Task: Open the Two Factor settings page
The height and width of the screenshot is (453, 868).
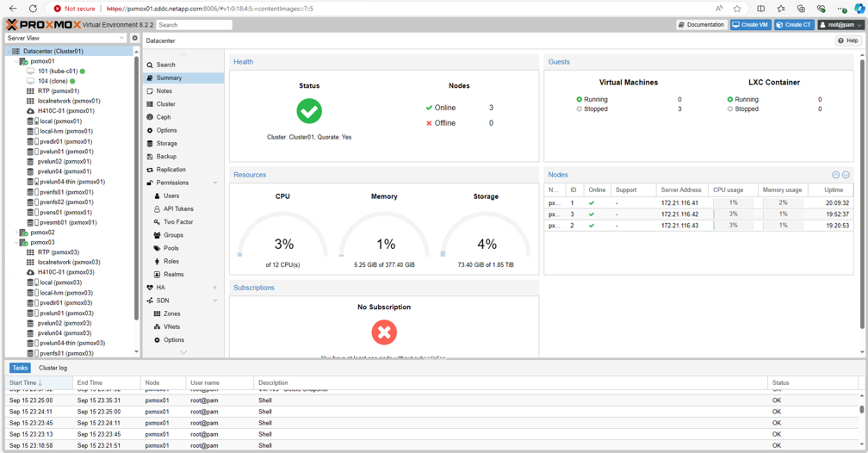Action: coord(178,222)
